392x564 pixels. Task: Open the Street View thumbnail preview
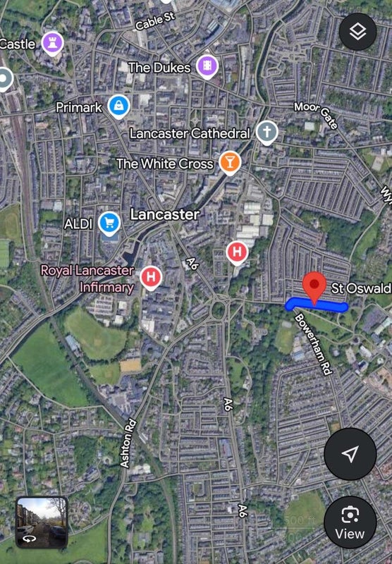coord(42,522)
